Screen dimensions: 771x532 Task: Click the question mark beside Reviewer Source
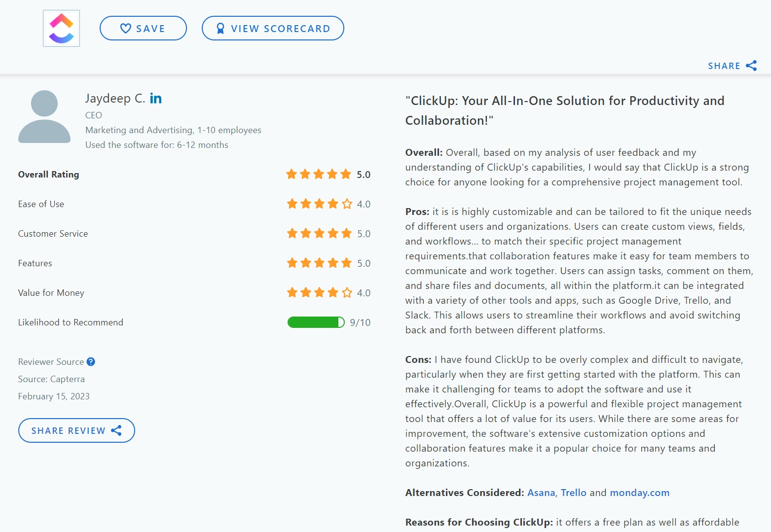(91, 361)
